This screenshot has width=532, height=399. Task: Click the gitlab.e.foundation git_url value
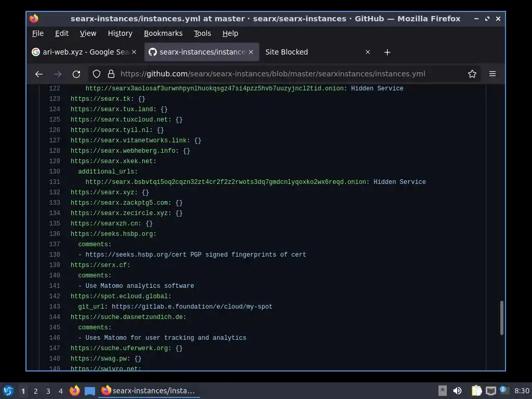192,307
